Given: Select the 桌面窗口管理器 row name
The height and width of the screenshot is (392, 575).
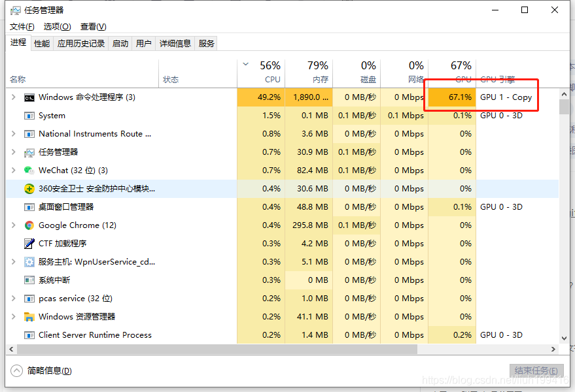Looking at the screenshot, I should tap(66, 207).
